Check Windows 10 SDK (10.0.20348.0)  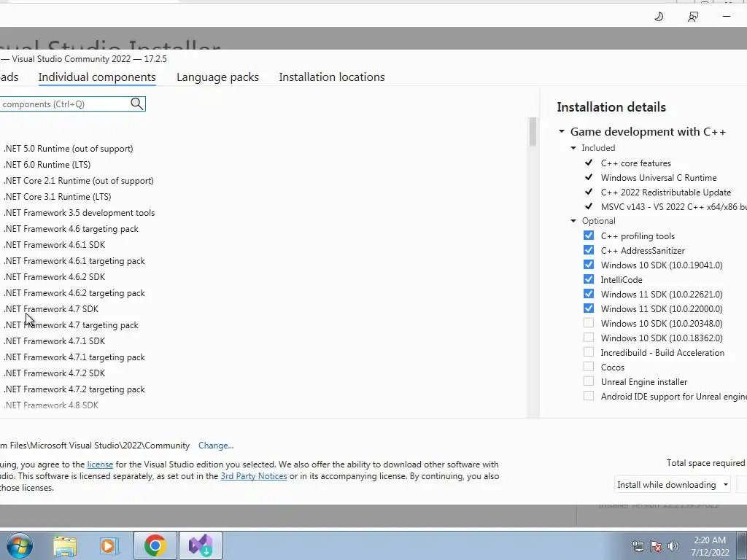pos(589,323)
